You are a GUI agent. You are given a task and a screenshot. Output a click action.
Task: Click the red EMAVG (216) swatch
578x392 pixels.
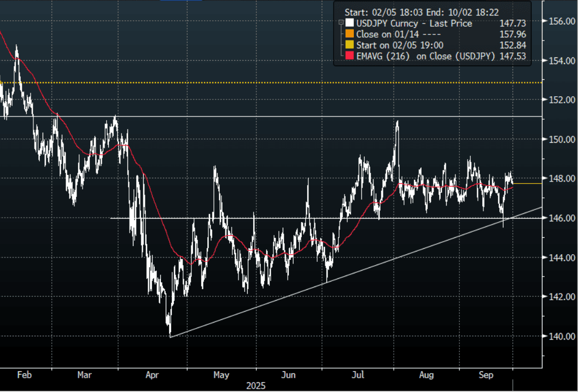tap(349, 55)
